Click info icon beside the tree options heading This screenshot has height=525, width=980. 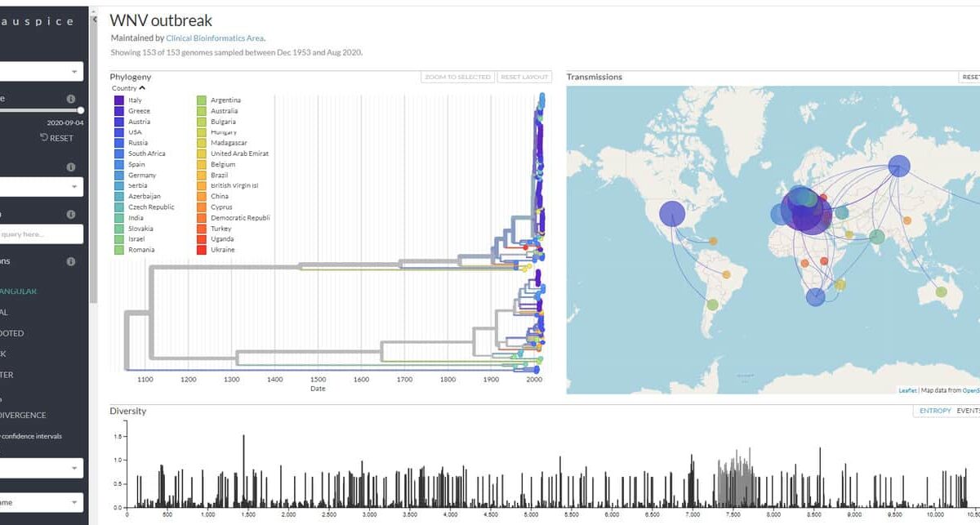(x=71, y=261)
